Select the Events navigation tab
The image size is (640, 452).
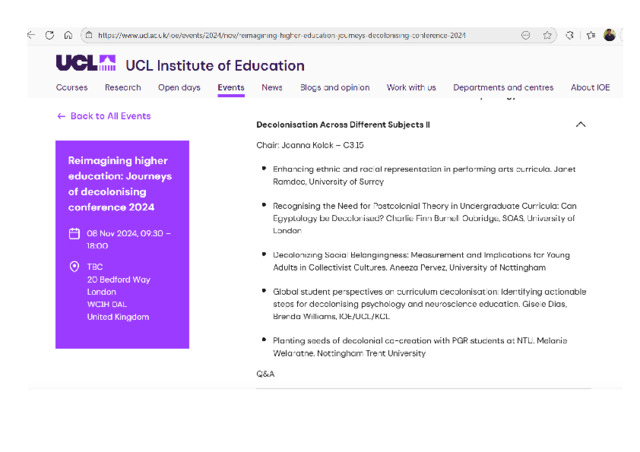point(231,88)
